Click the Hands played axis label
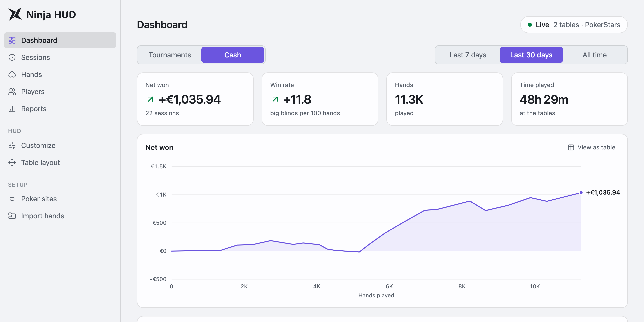The height and width of the screenshot is (322, 644). (376, 295)
